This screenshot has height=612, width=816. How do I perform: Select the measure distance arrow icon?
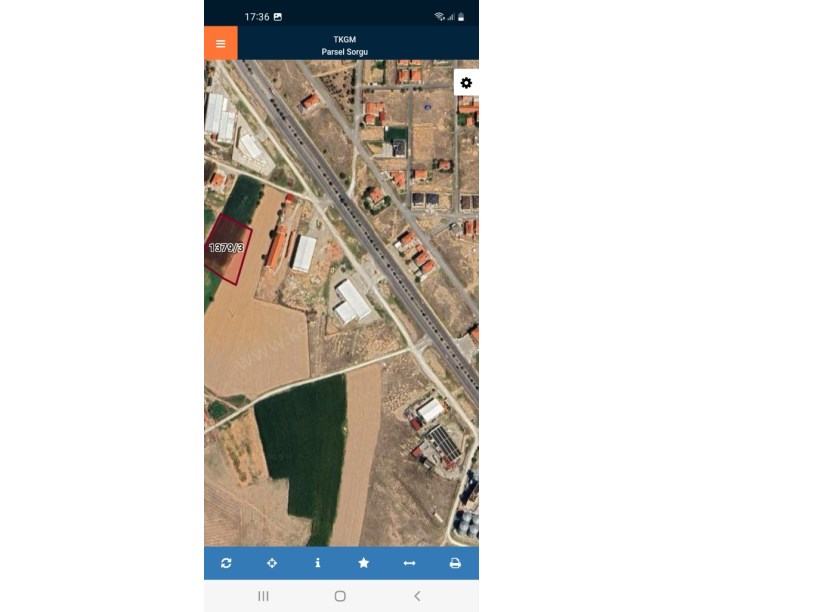pyautogui.click(x=410, y=563)
